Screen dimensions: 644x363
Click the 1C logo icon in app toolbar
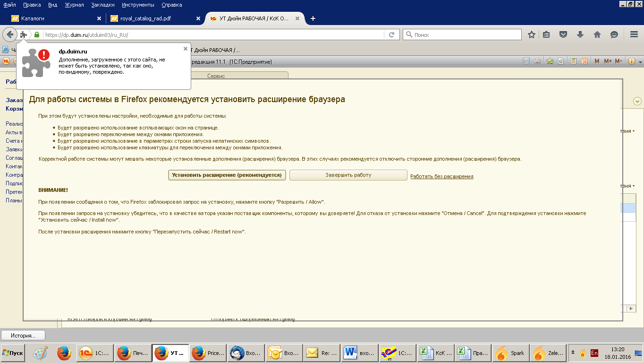(6, 60)
